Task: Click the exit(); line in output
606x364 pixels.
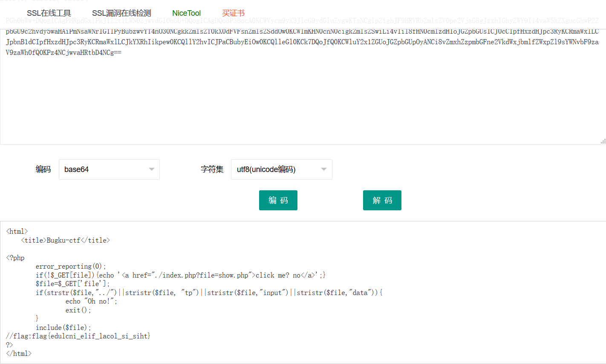Action: coord(78,310)
